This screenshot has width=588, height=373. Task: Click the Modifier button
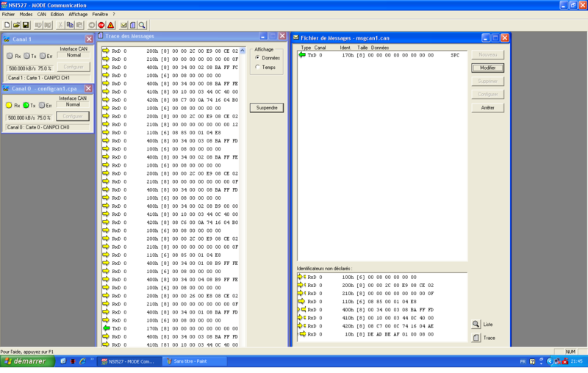487,68
